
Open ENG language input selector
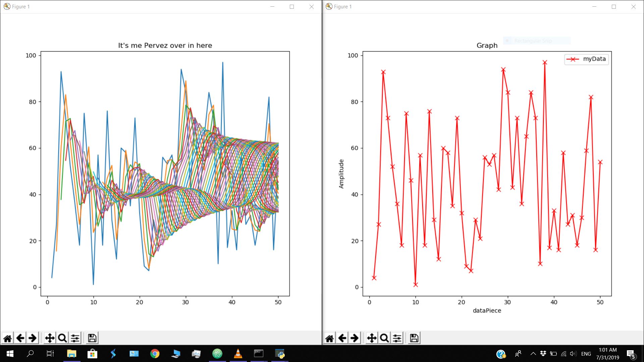pos(586,354)
